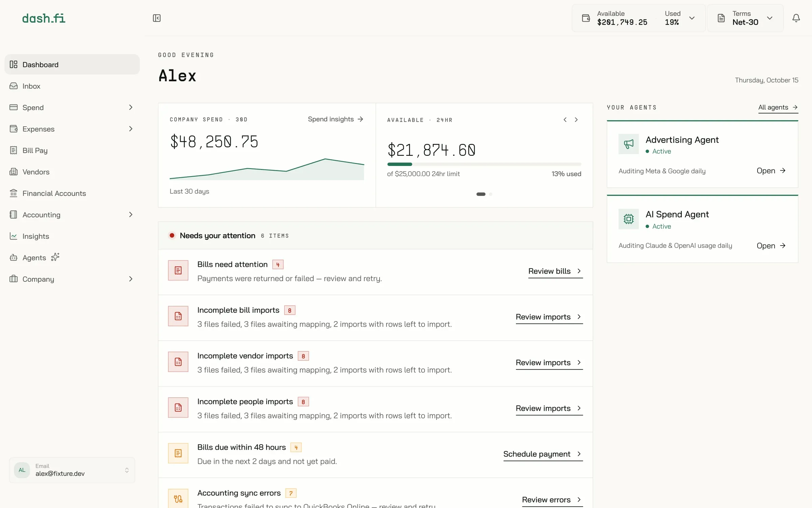This screenshot has width=812, height=508.
Task: Open Bill Pay in sidebar
Action: tap(72, 150)
